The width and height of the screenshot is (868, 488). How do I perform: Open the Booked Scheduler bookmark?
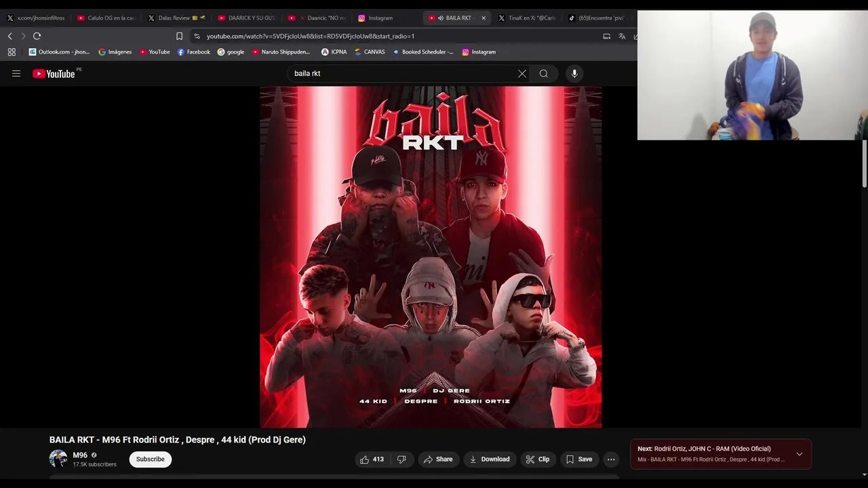423,52
